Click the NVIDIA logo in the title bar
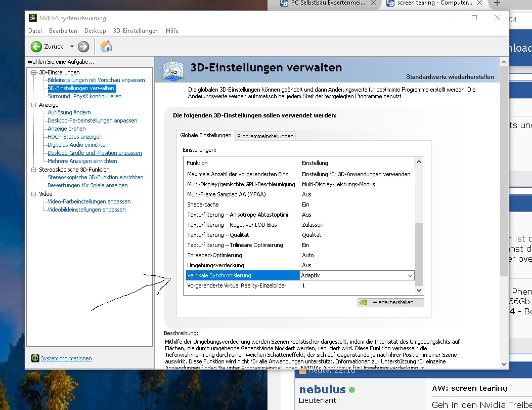Screen dimensions: 532x410 (x=32, y=18)
